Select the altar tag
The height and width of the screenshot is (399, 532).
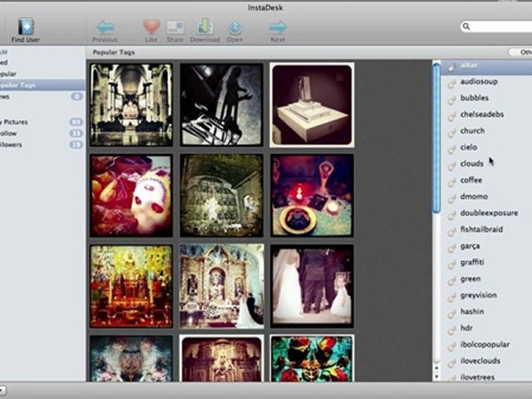pyautogui.click(x=486, y=66)
